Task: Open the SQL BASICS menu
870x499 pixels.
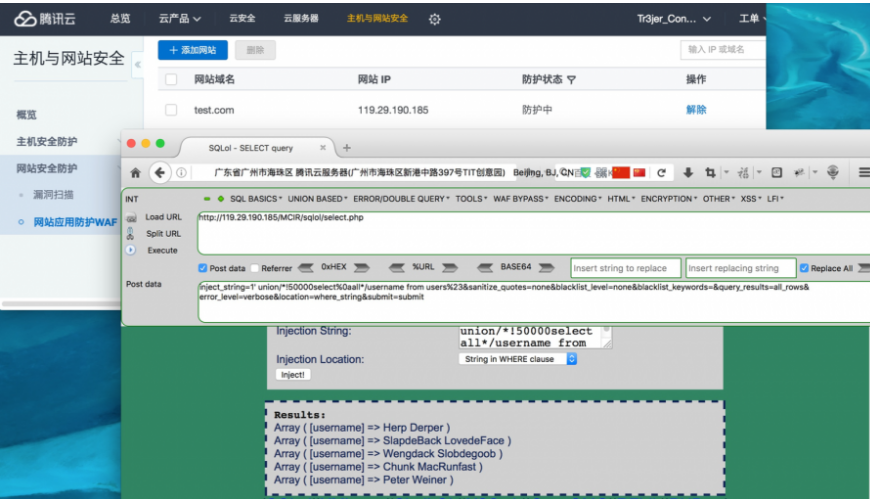Action: [256, 199]
